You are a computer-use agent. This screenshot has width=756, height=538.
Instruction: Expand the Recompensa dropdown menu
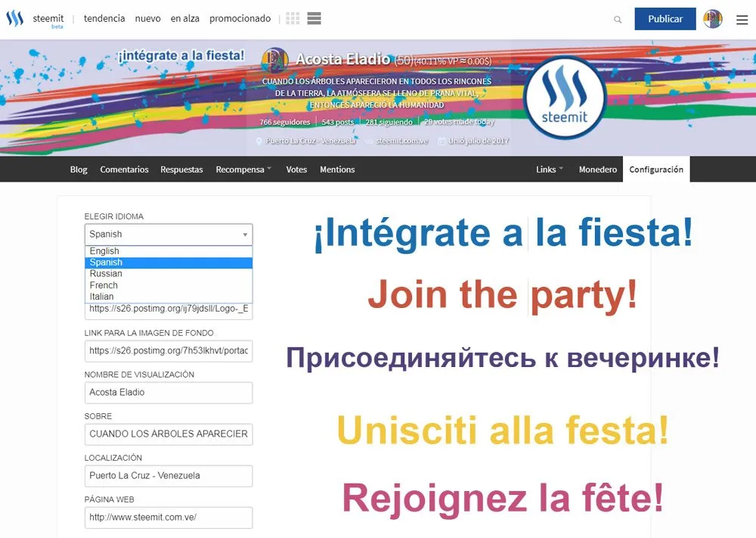243,169
